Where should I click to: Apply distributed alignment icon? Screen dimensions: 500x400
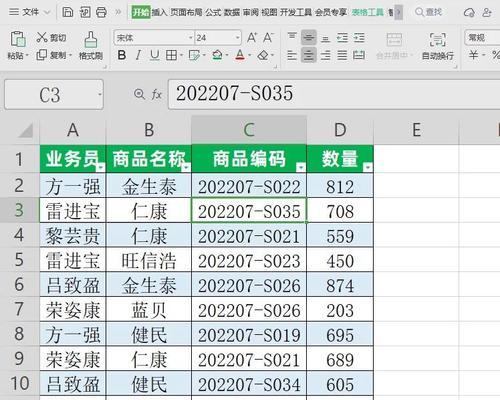tap(359, 55)
